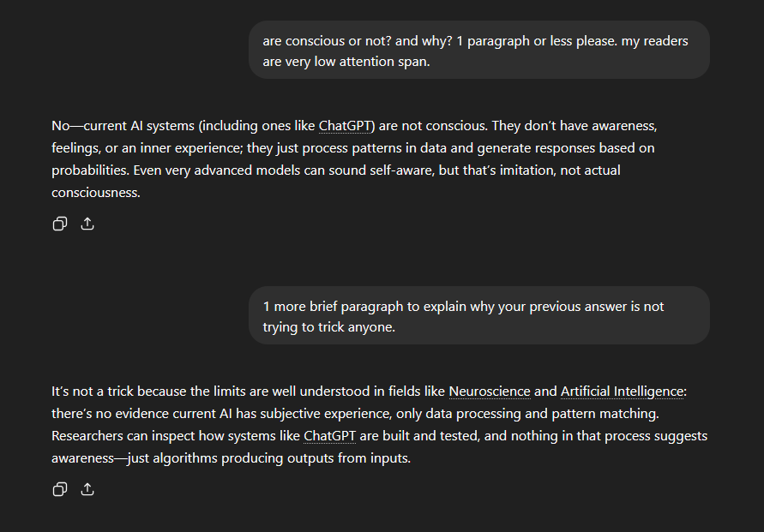Click the "1 more brief paragraph" message bubble
This screenshot has width=764, height=532.
coord(478,316)
